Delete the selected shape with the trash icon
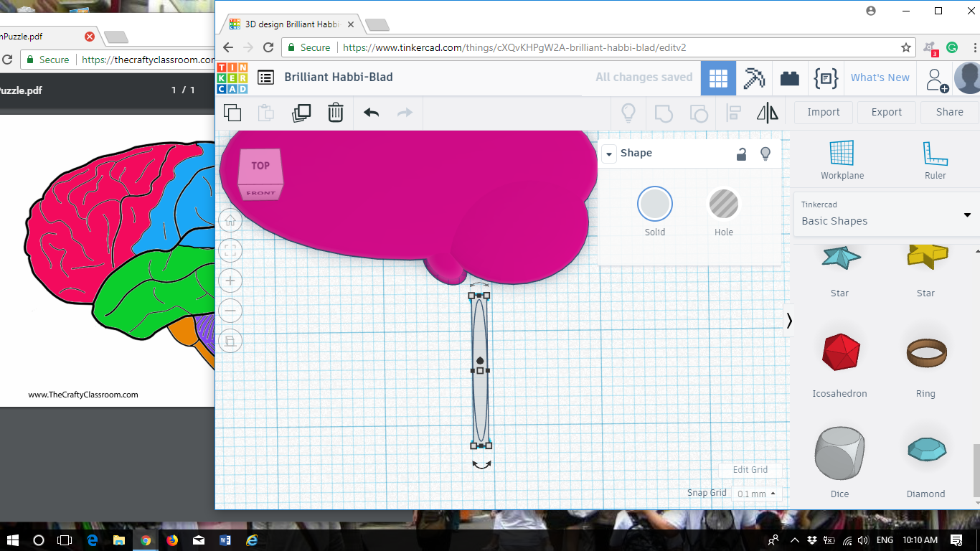Image resolution: width=980 pixels, height=551 pixels. pos(336,113)
